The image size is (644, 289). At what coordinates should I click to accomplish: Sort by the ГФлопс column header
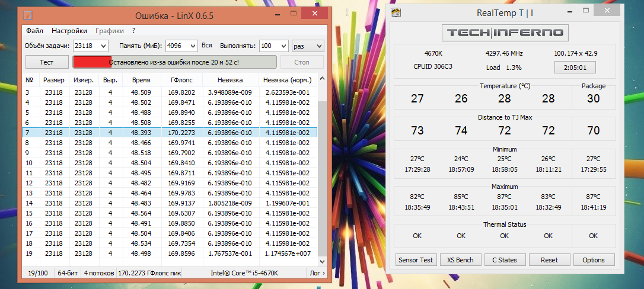click(x=182, y=80)
